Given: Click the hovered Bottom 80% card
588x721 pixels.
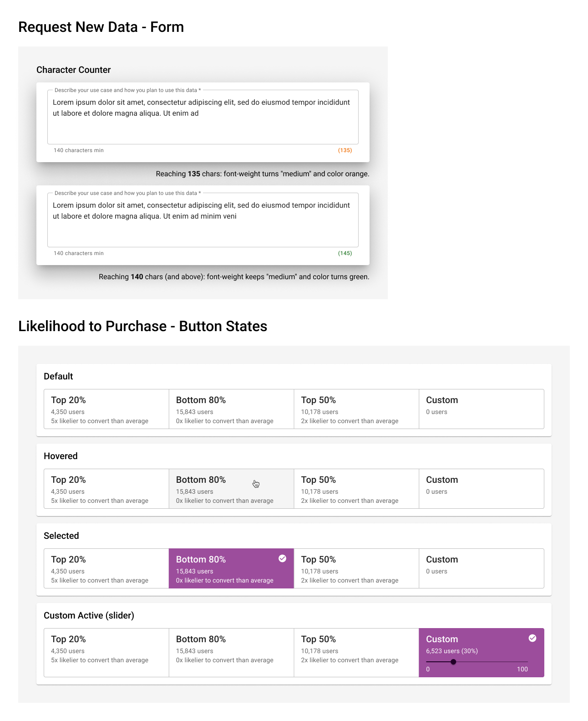Looking at the screenshot, I should click(232, 489).
